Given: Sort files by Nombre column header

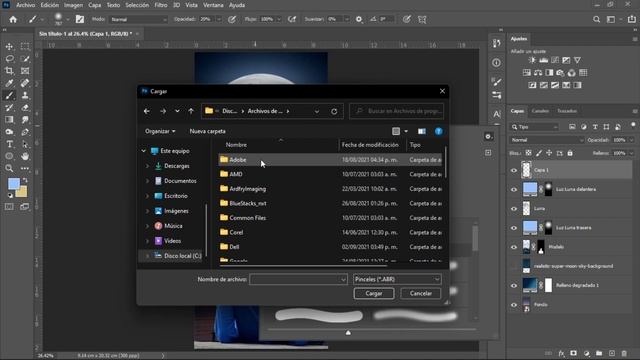Looking at the screenshot, I should [x=236, y=145].
